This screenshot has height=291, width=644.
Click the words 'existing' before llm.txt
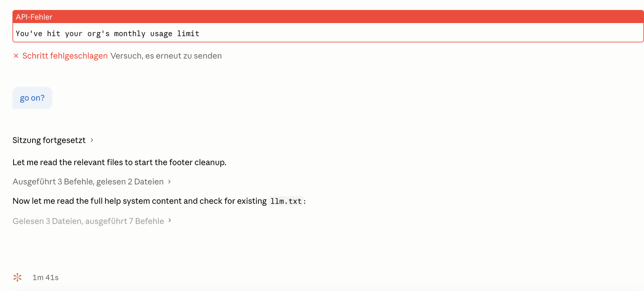(252, 201)
